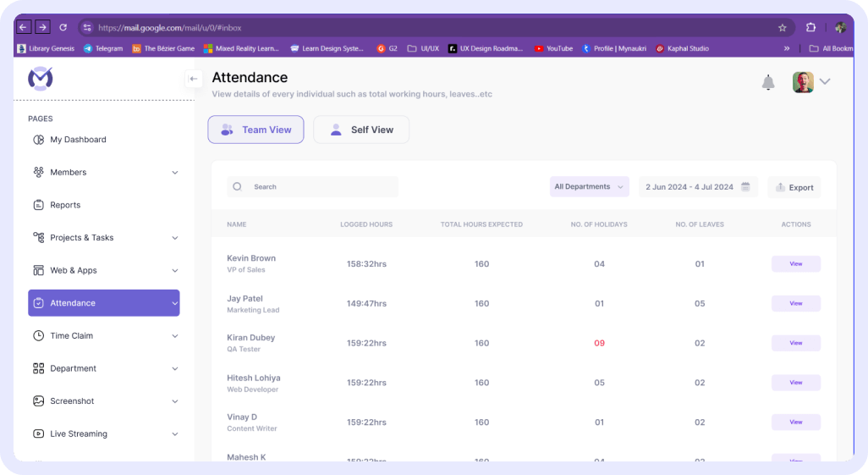Viewport: 868px width, 475px height.
Task: Click the attendance Search field
Action: pos(313,187)
